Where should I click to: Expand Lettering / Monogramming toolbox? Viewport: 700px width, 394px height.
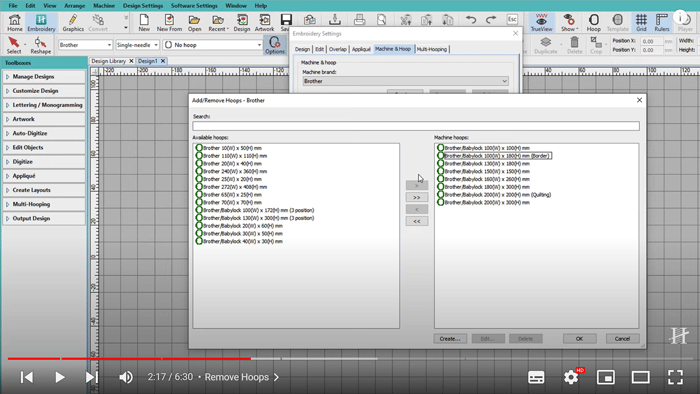pos(44,105)
